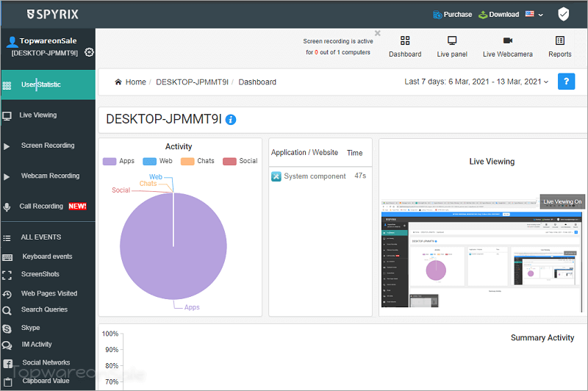Click the Home breadcrumb link
Viewport: 588px width, 391px height.
coord(135,82)
